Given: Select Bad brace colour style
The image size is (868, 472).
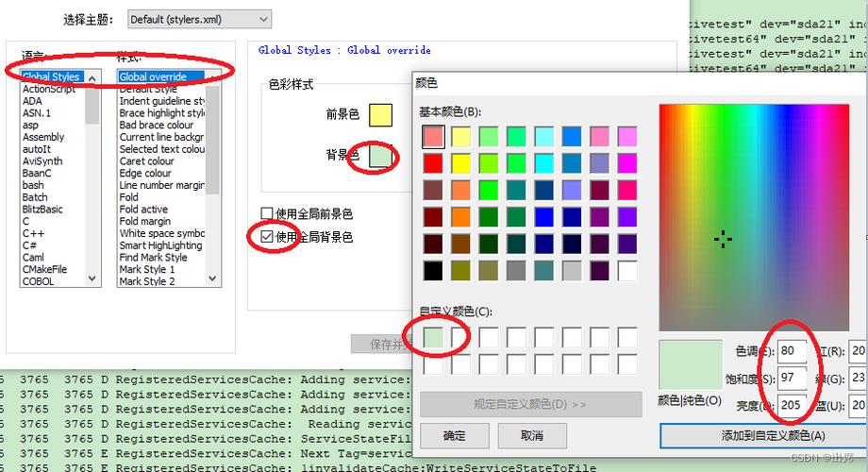Looking at the screenshot, I should [157, 125].
